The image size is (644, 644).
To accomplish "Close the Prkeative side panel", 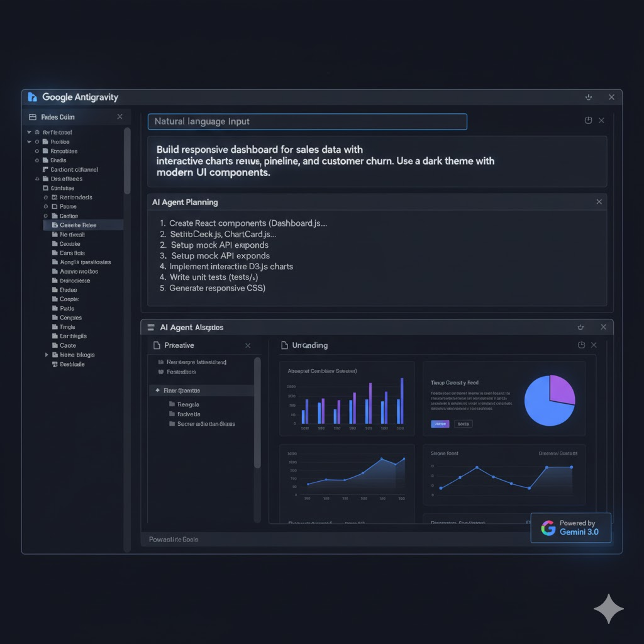I will pyautogui.click(x=248, y=346).
